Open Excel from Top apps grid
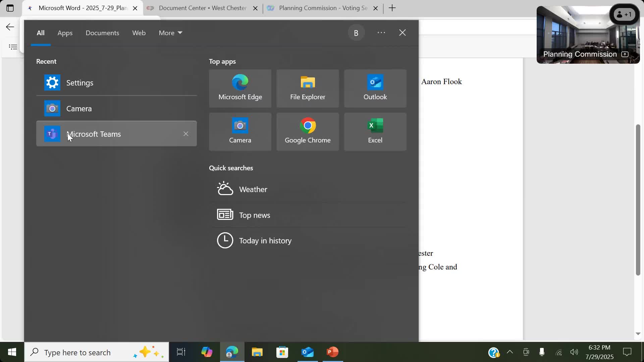 (x=375, y=132)
